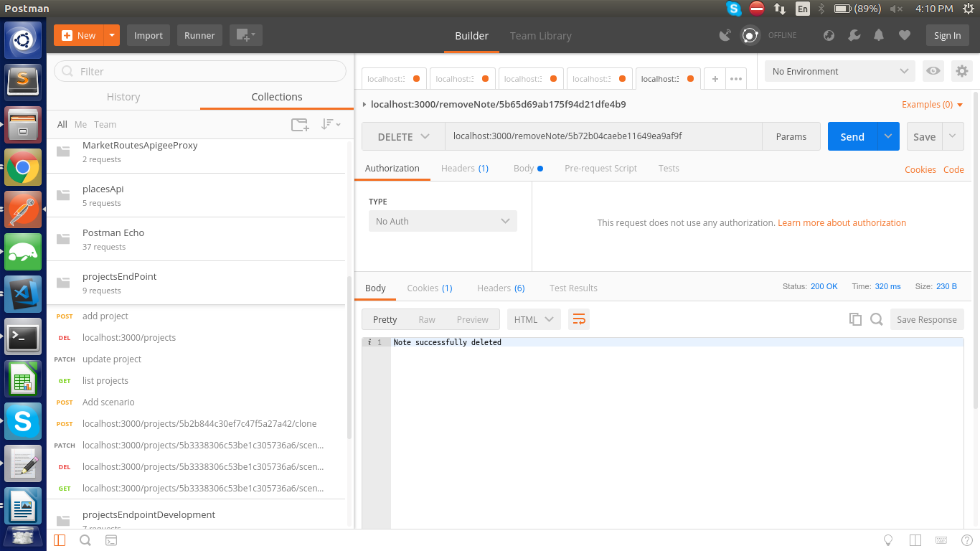Expand the Examples (0) dropdown
This screenshot has height=551, width=980.
coord(933,104)
